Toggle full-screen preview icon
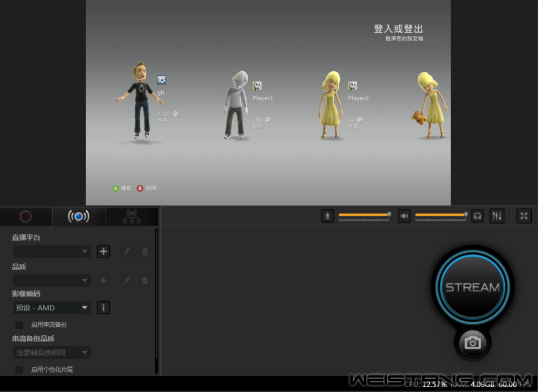This screenshot has width=538, height=392. point(524,216)
